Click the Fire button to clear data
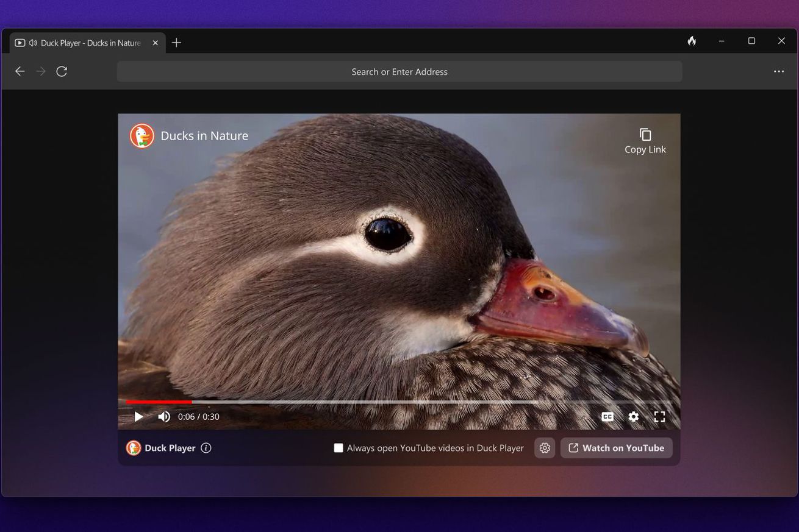 point(692,41)
